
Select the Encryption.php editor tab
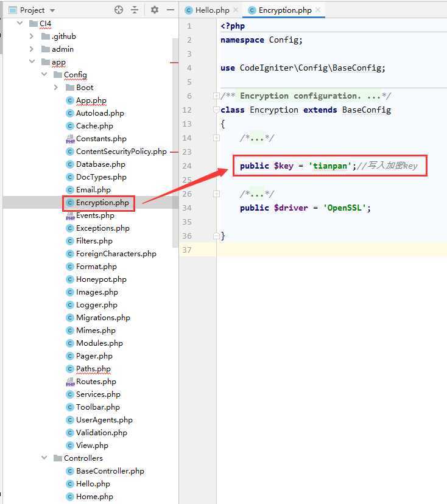pyautogui.click(x=284, y=10)
